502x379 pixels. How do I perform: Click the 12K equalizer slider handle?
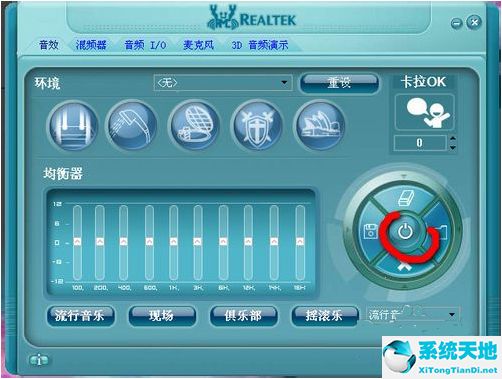tap(248, 241)
